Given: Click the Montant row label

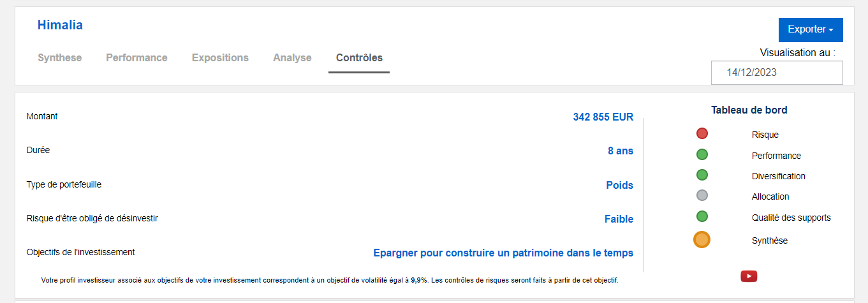Looking at the screenshot, I should pos(42,116).
